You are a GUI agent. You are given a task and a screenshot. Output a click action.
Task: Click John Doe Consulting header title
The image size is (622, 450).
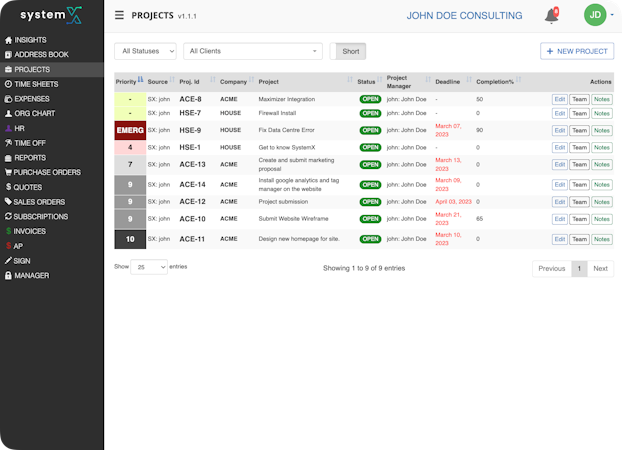click(464, 15)
